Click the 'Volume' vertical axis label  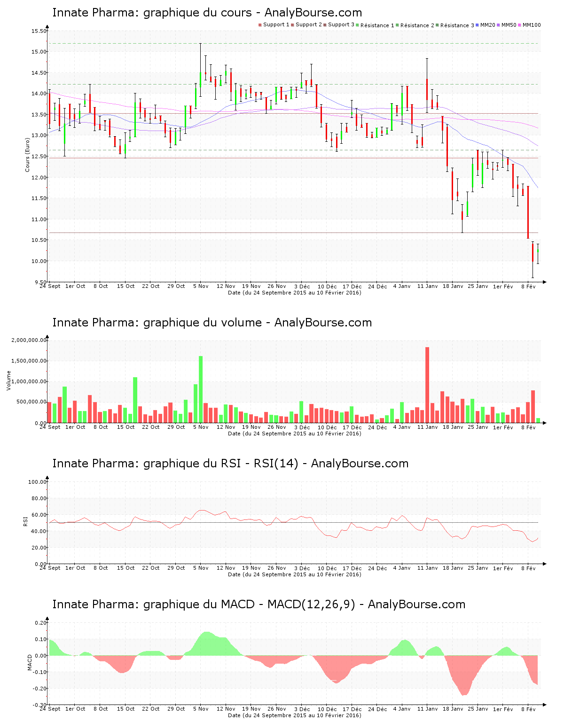(x=8, y=380)
